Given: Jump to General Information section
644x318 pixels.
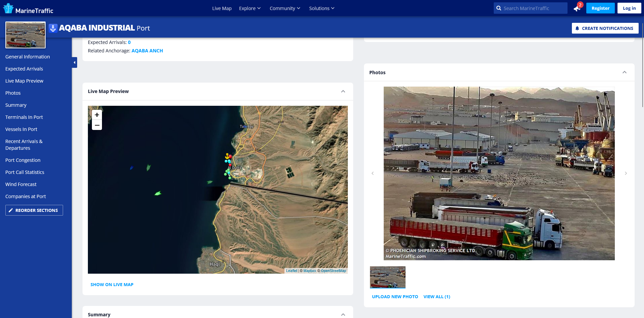Looking at the screenshot, I should 28,57.
